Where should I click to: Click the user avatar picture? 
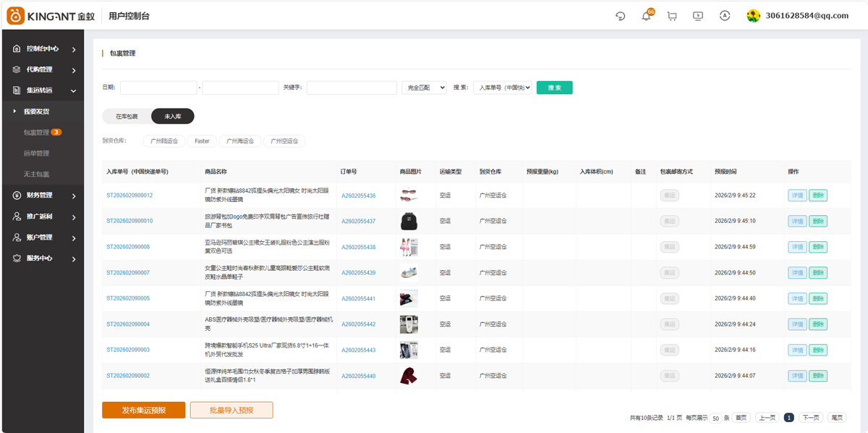(x=754, y=16)
